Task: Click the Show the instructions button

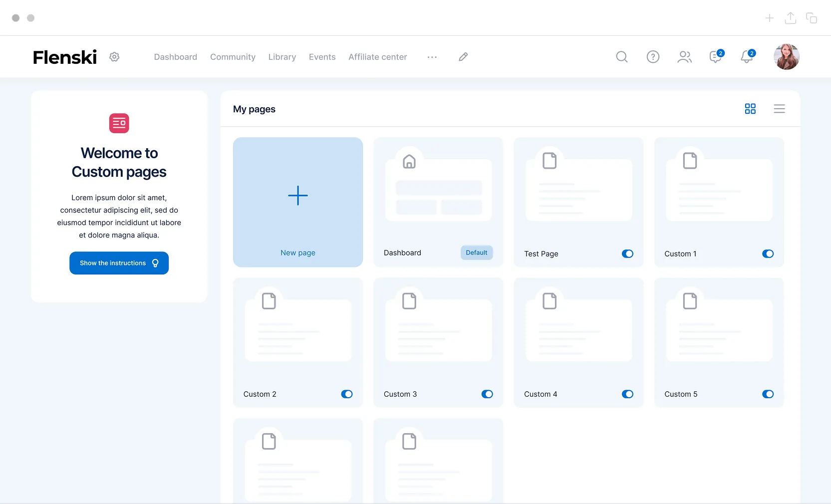Action: pos(119,263)
